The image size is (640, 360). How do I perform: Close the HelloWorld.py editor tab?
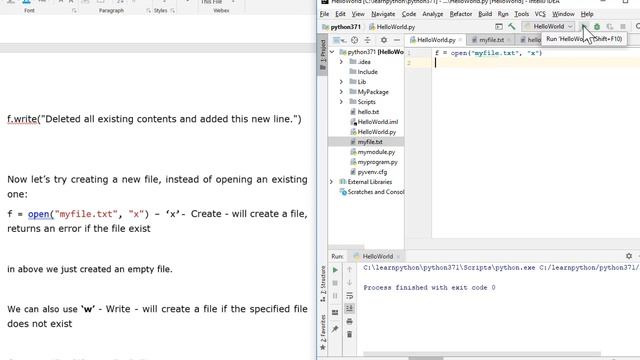[460, 40]
